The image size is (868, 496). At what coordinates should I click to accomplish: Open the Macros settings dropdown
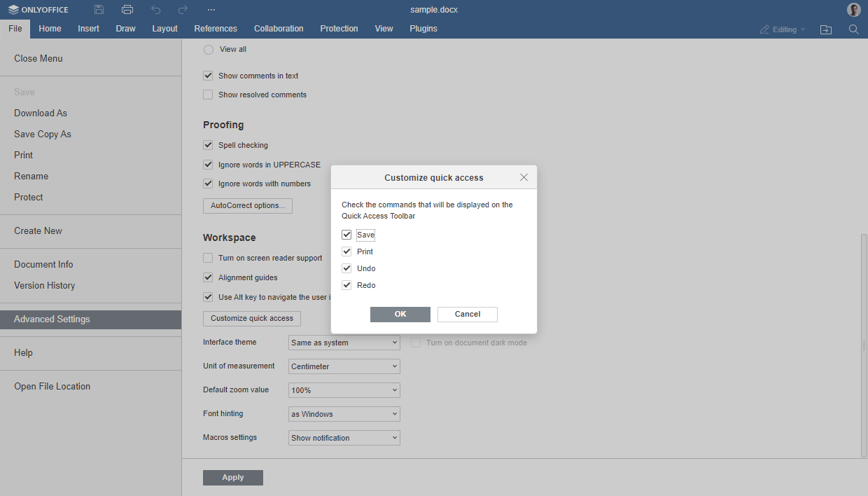(x=344, y=438)
